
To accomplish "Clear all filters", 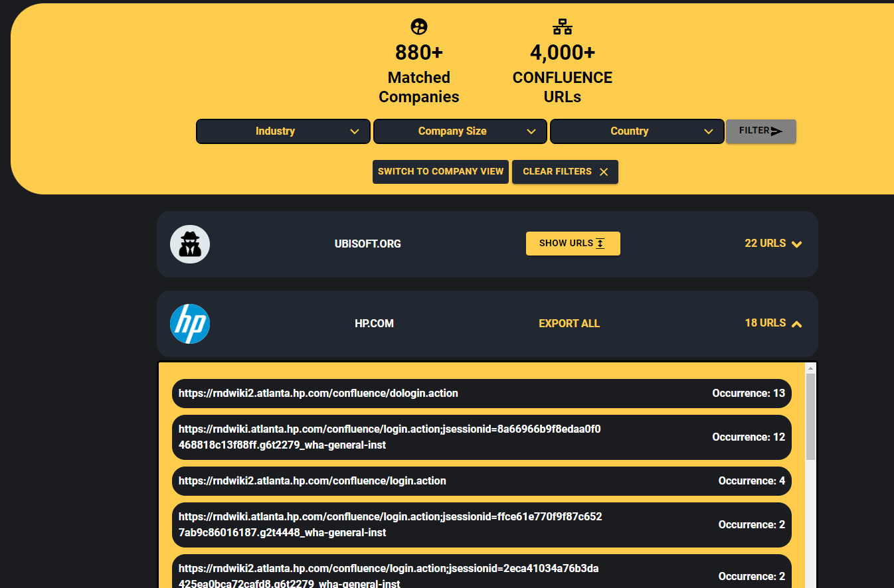I will 565,172.
